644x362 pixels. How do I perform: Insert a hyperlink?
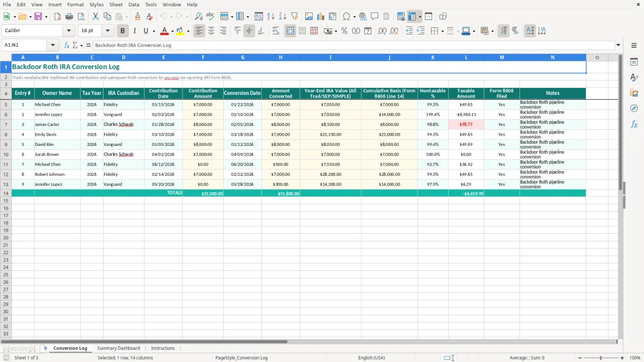pyautogui.click(x=363, y=17)
